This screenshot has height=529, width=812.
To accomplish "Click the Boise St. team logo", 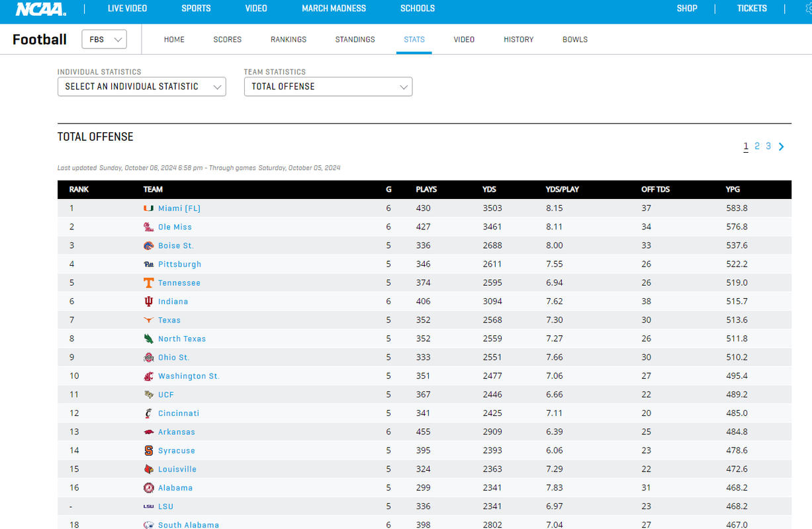I will [x=149, y=245].
